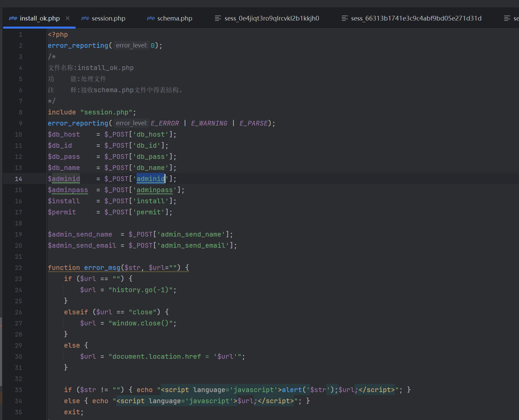Click the PHP file icon on schema.php tab
519x420 pixels.
click(151, 18)
